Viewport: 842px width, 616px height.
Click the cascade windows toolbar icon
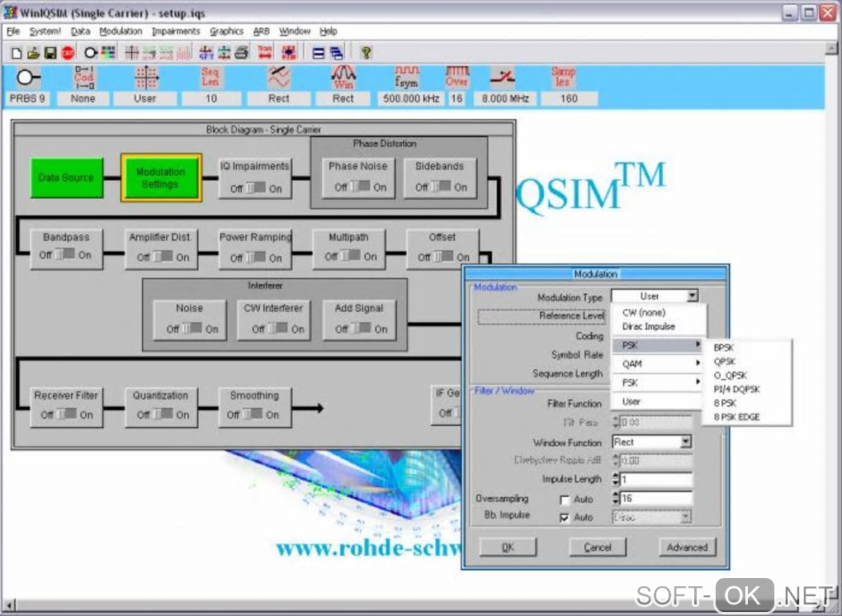[x=336, y=53]
